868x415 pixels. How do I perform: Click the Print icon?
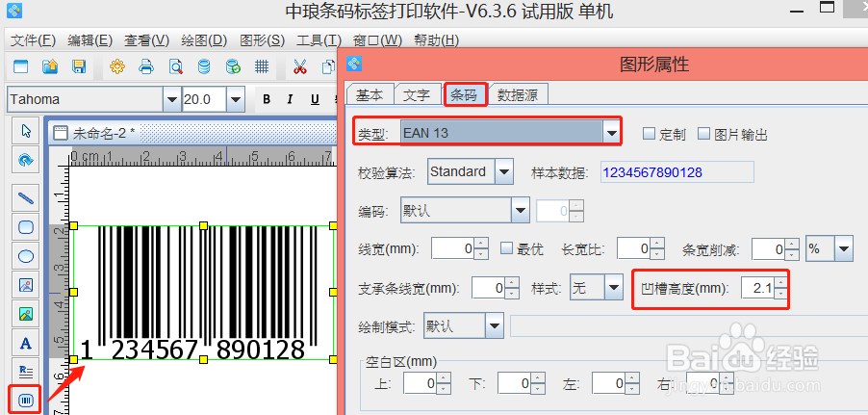pos(146,67)
